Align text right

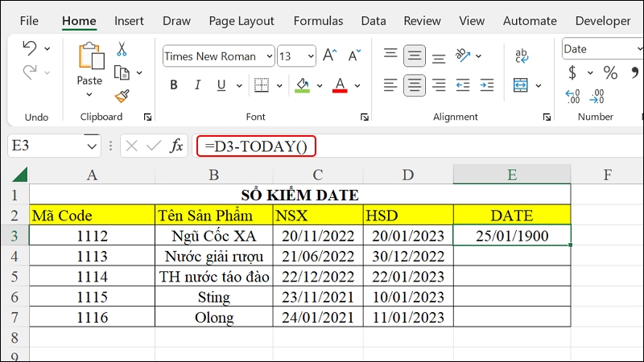click(439, 85)
